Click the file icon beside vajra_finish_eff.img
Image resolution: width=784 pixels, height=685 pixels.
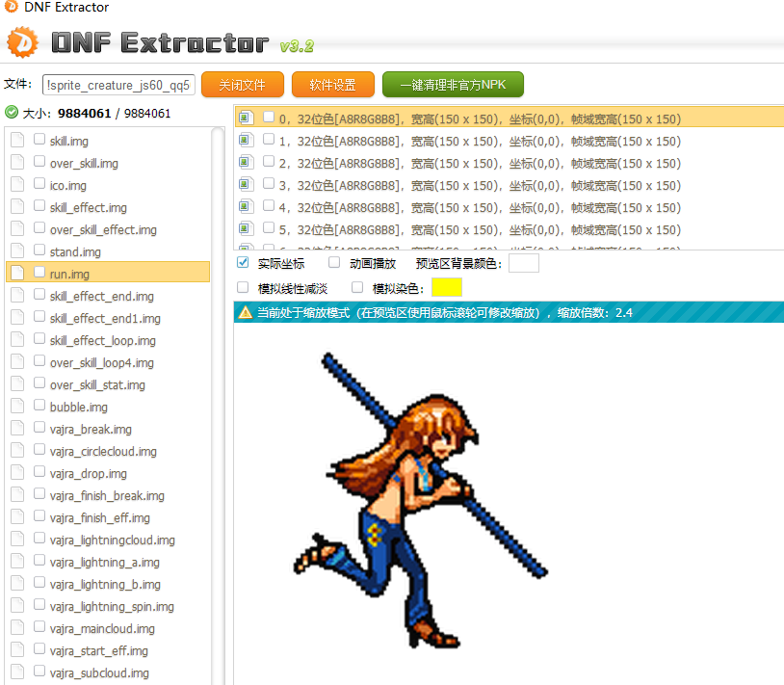17,516
